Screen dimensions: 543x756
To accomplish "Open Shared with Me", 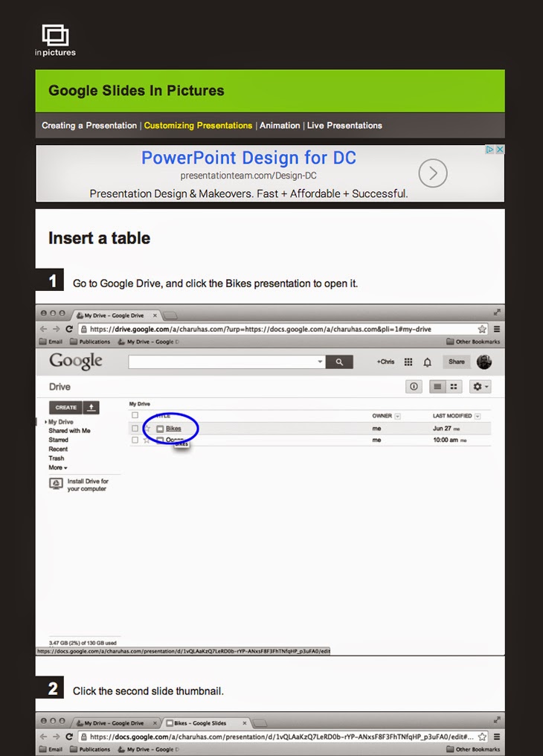I will (69, 431).
